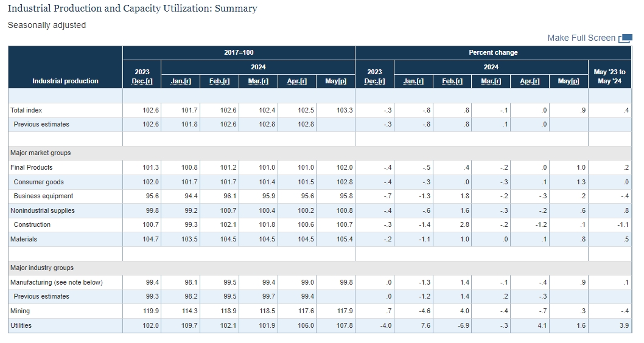
Task: Click the May '23 to May '24 header
Action: tap(609, 76)
